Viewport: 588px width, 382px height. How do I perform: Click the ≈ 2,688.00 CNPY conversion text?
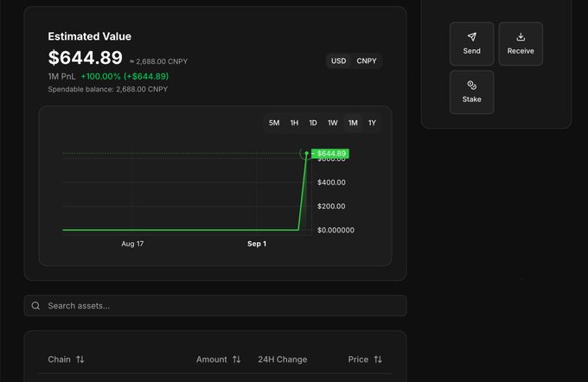click(x=158, y=61)
